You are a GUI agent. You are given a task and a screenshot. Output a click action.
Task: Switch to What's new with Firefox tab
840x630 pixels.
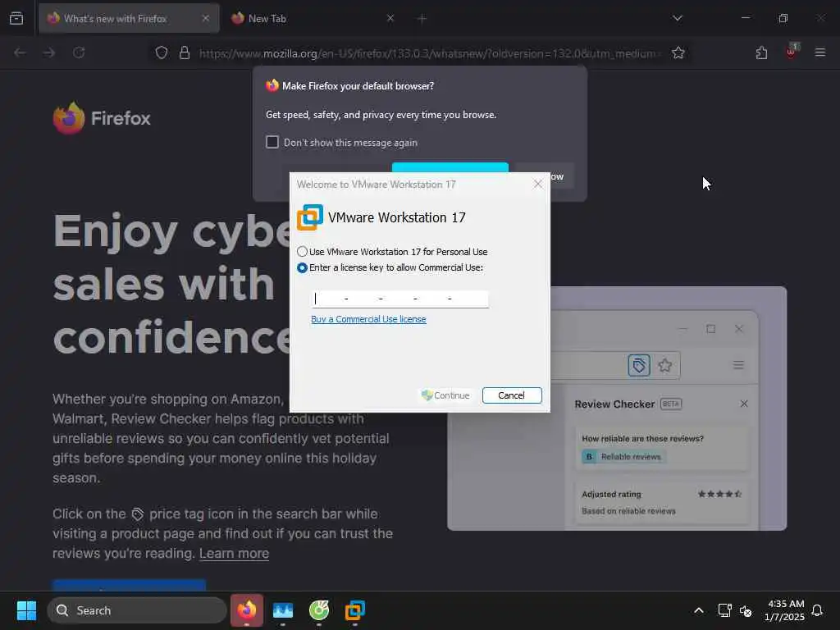coord(129,19)
